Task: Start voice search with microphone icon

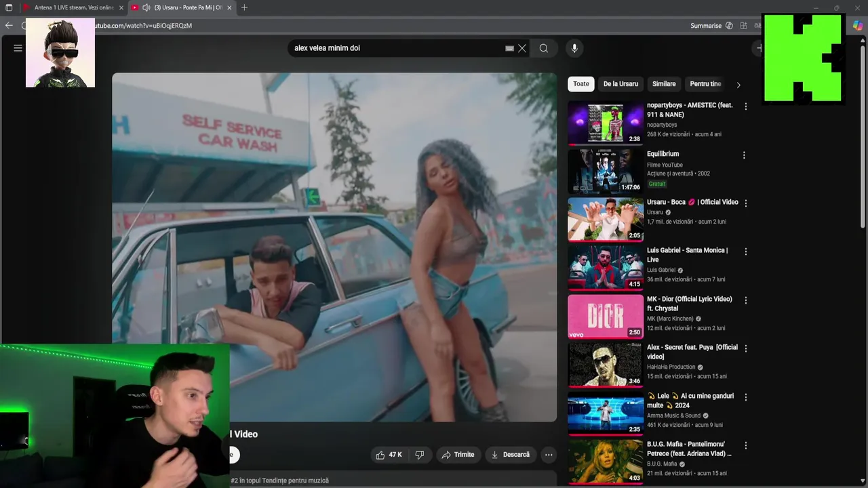Action: coord(574,48)
